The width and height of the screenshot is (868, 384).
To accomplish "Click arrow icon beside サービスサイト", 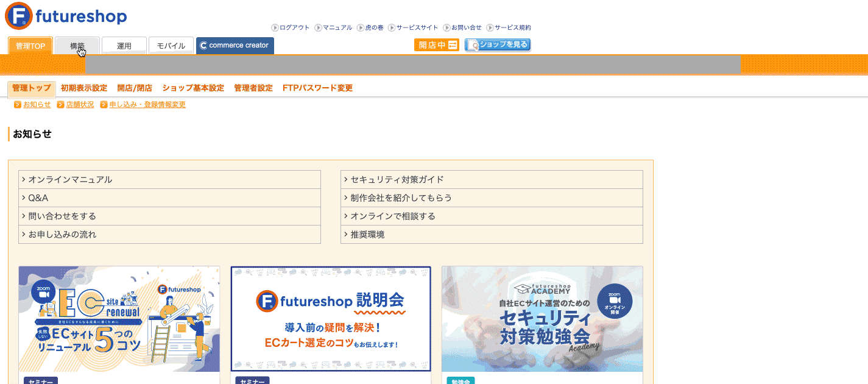I will tap(392, 27).
